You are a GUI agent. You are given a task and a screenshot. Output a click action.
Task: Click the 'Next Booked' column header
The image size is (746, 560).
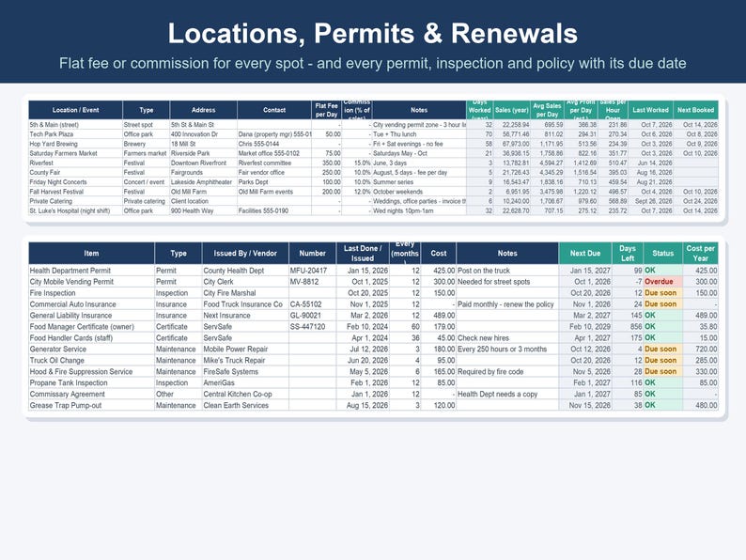coord(695,110)
